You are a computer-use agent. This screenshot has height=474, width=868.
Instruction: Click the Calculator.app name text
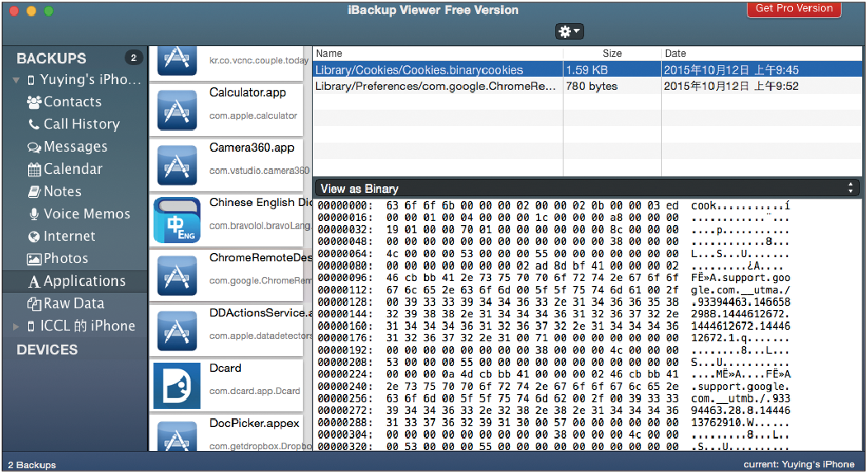click(x=248, y=92)
